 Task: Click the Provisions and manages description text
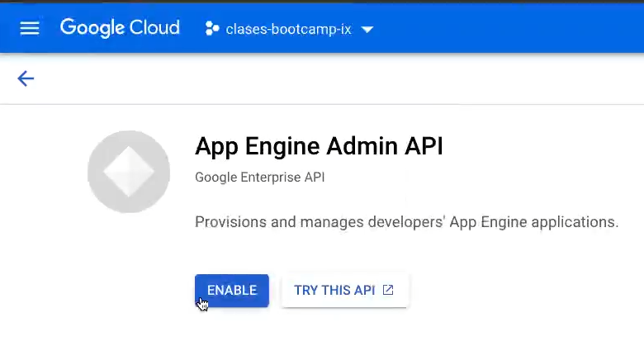click(x=406, y=222)
